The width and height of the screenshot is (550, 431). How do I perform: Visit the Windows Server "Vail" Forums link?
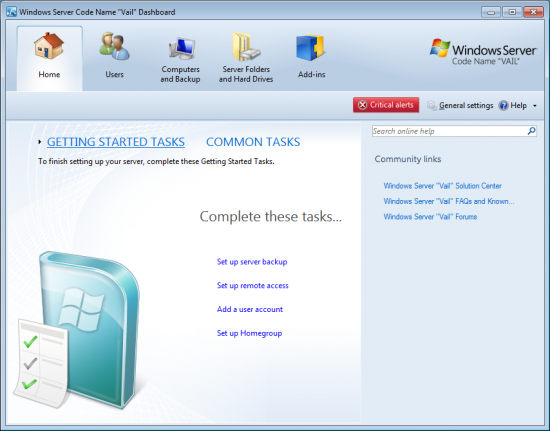pyautogui.click(x=430, y=217)
